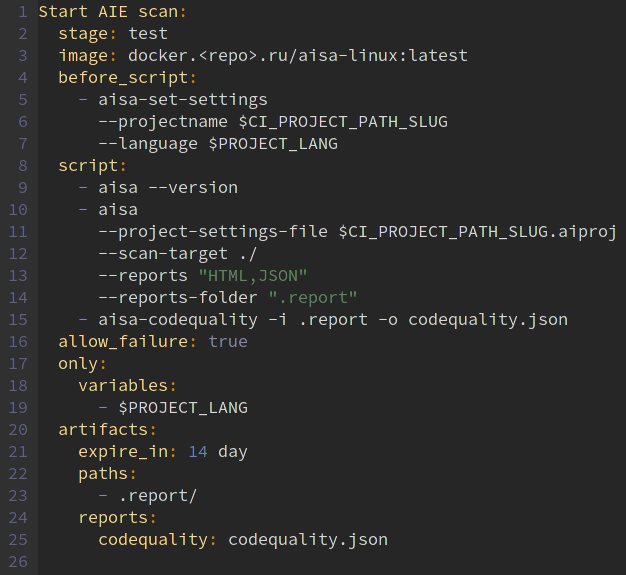
Task: Click the '.report/' path entry
Action: pos(158,497)
